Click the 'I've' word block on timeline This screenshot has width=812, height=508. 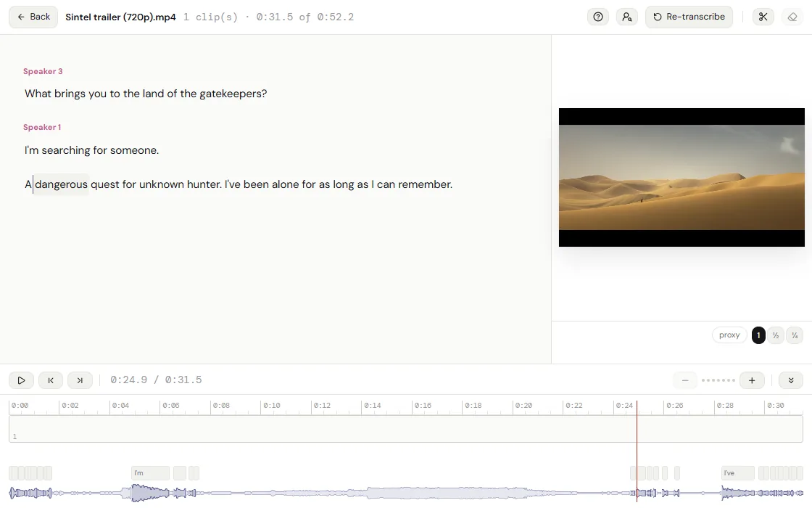738,472
